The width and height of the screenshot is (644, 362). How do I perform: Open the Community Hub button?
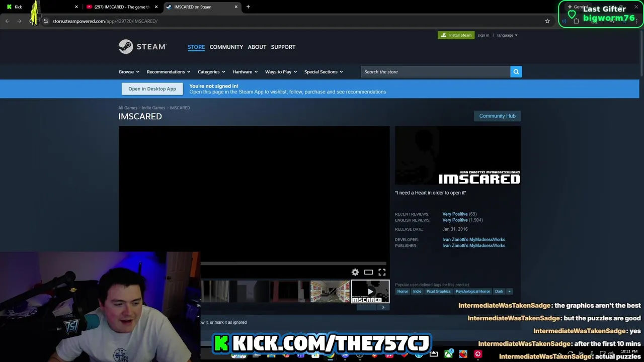[497, 116]
